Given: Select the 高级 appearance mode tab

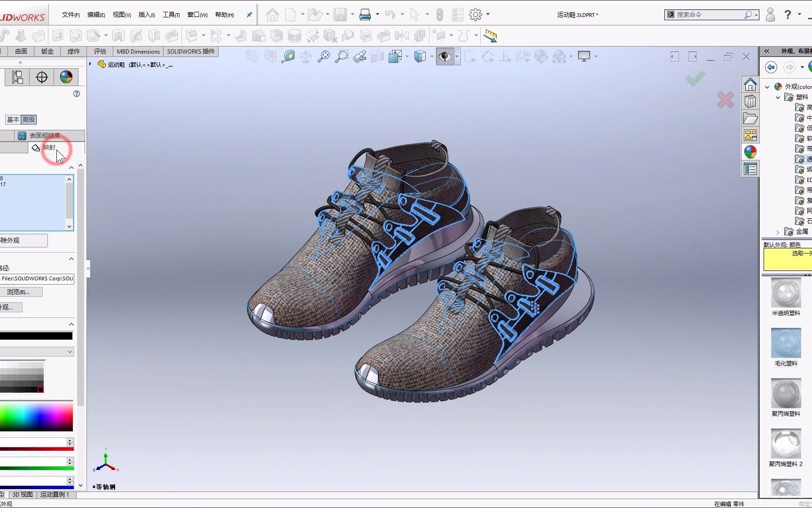Looking at the screenshot, I should (28, 119).
